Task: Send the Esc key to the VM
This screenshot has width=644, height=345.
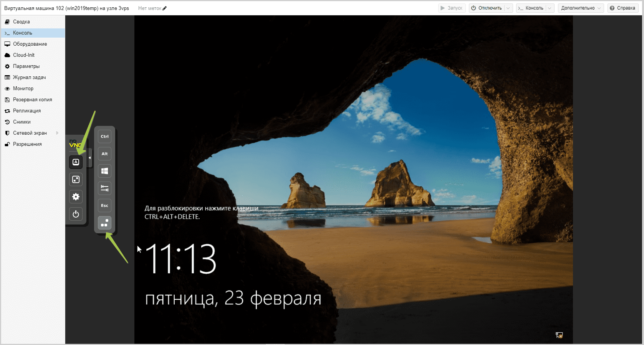Action: pos(104,205)
